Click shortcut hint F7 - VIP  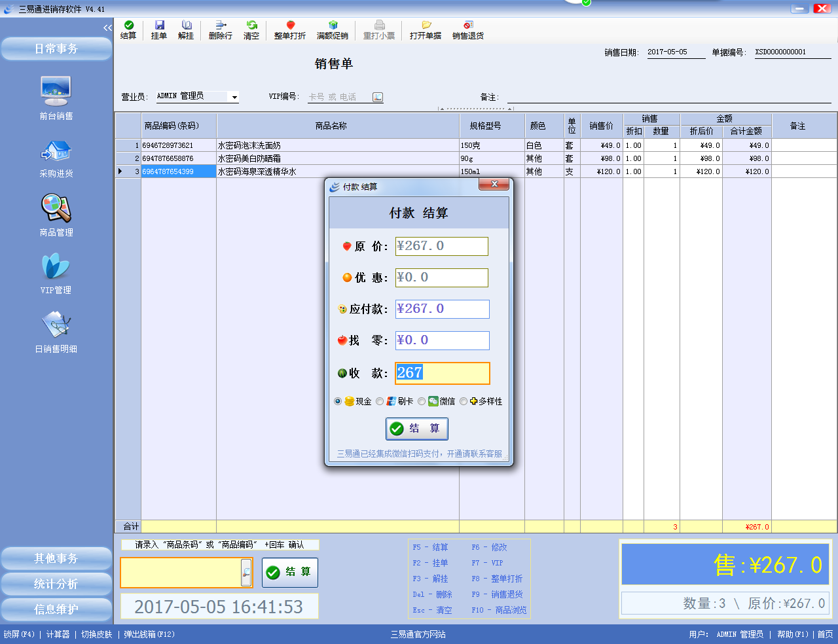pos(487,563)
